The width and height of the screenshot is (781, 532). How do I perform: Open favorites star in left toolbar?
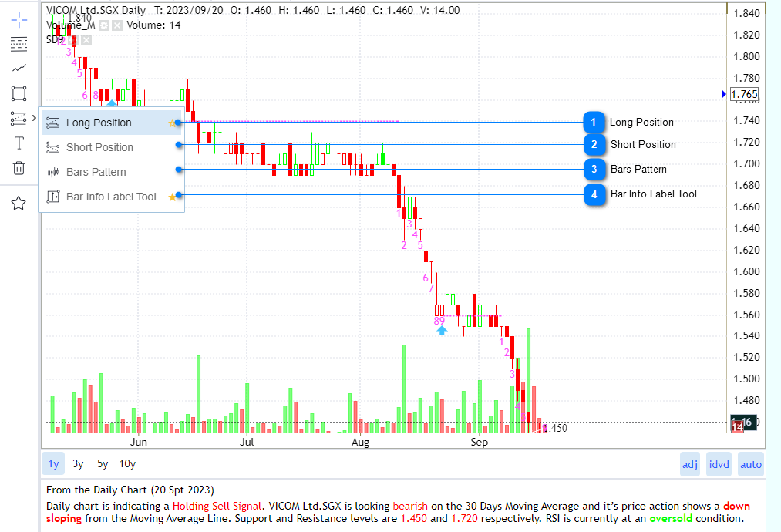[x=19, y=204]
